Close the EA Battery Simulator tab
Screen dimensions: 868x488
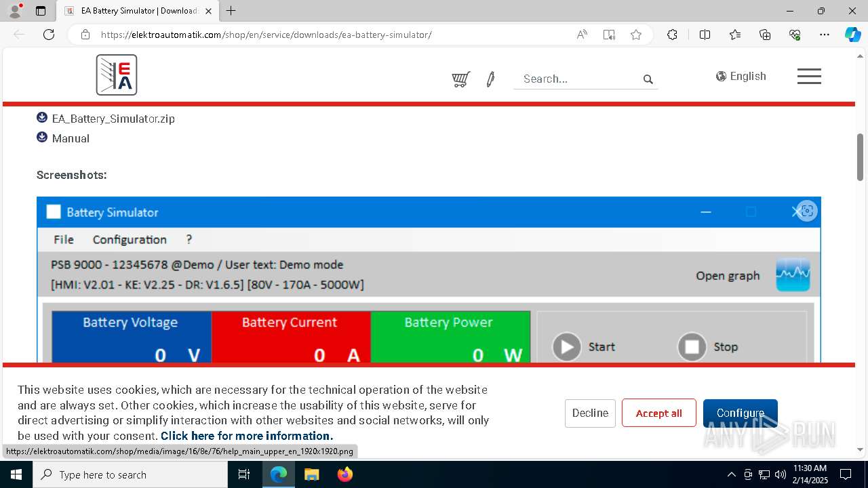tap(208, 11)
